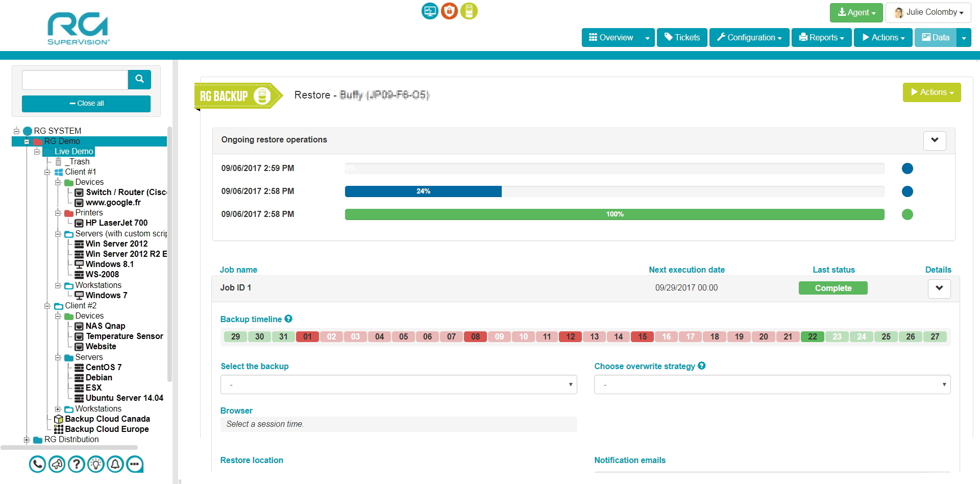Open the green Actions button near Restore
Viewport: 980px width, 484px height.
tap(932, 92)
